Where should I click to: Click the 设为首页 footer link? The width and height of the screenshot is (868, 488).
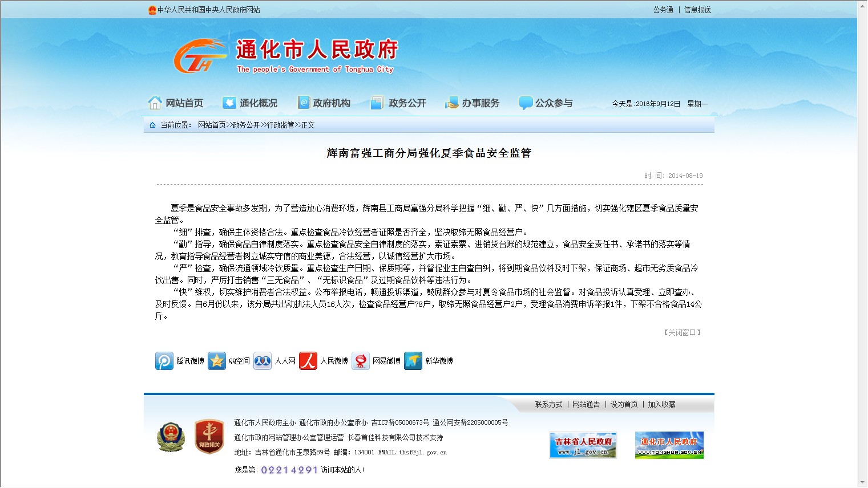[x=624, y=404]
